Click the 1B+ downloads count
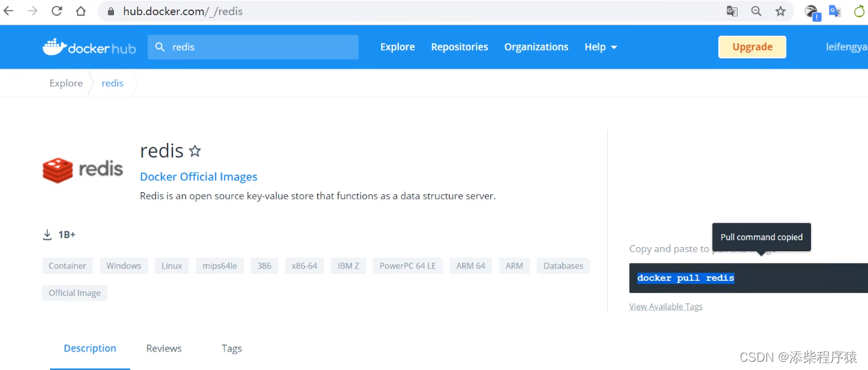Image resolution: width=868 pixels, height=370 pixels. coord(67,235)
